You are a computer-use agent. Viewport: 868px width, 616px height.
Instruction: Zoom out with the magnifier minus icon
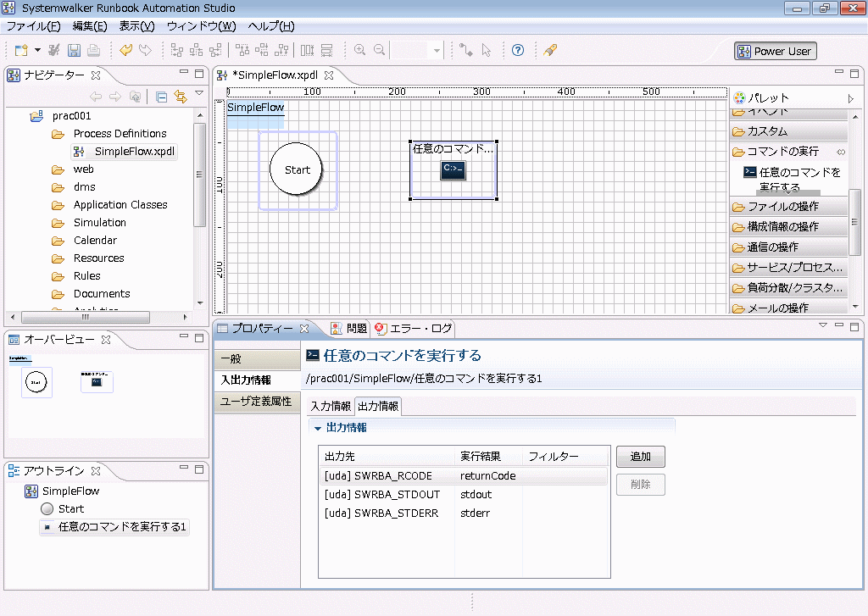point(379,50)
